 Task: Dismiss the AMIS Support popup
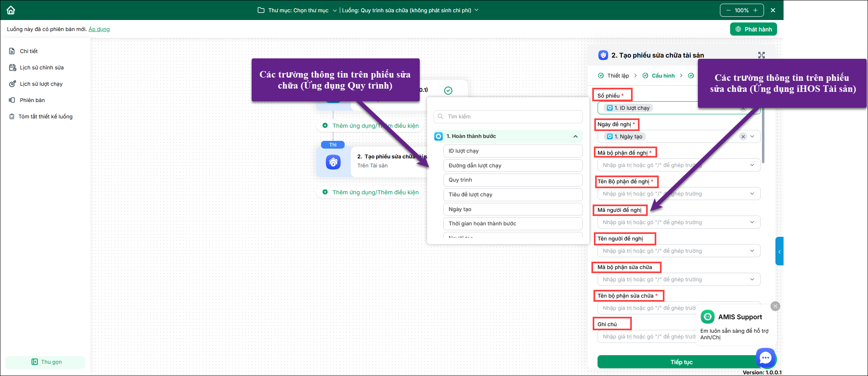pyautogui.click(x=775, y=306)
